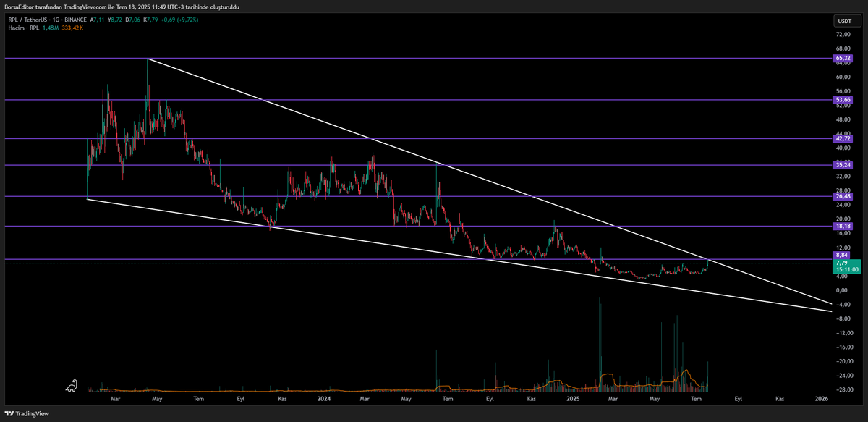The height and width of the screenshot is (422, 868).
Task: Click the 0,00 price scale tick
Action: [x=842, y=290]
